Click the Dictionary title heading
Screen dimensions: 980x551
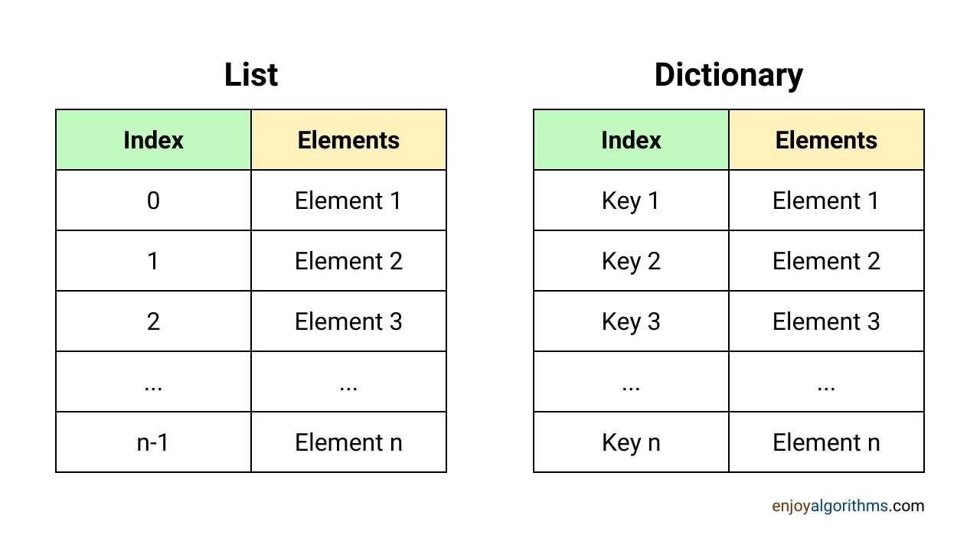point(729,75)
